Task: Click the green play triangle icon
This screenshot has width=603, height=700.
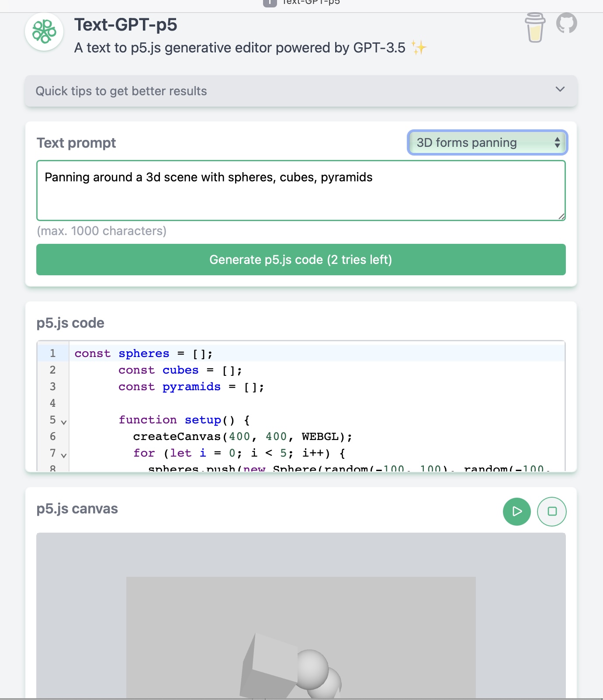Action: click(517, 511)
